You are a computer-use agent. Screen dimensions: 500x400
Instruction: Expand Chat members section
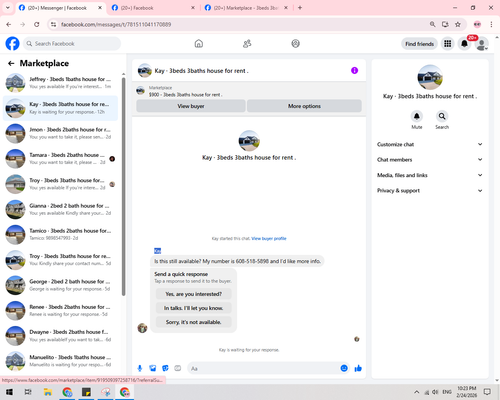[x=430, y=160]
